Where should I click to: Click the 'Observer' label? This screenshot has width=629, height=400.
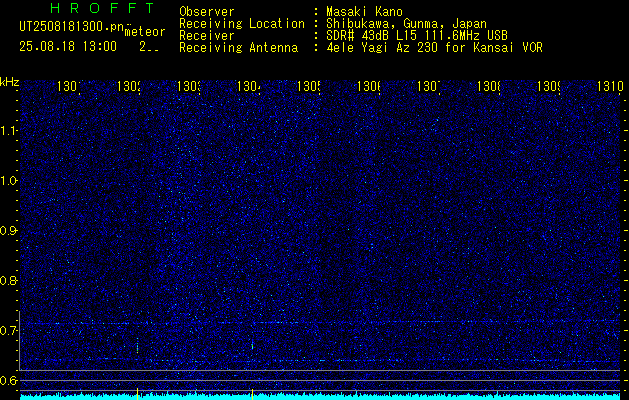(207, 12)
